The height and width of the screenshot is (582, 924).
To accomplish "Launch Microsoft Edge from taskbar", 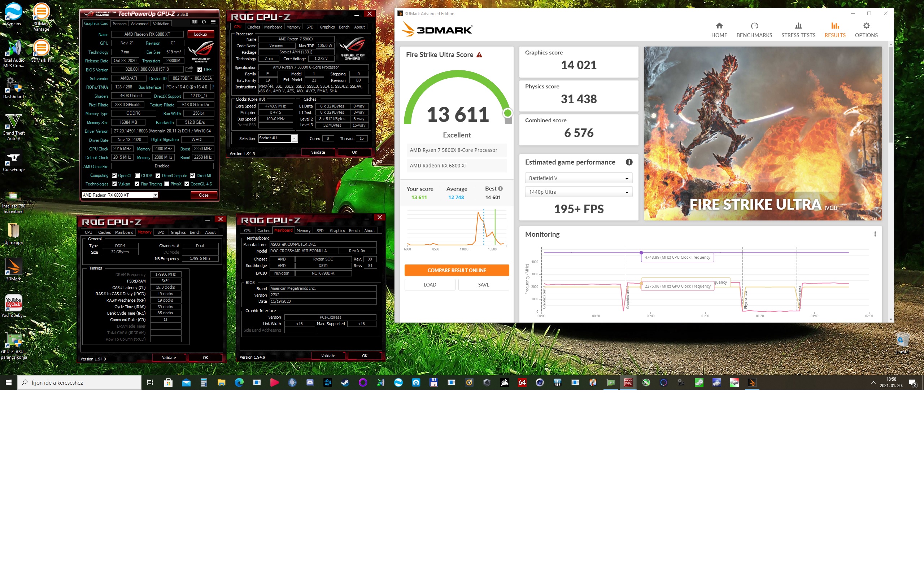I will coord(239,382).
